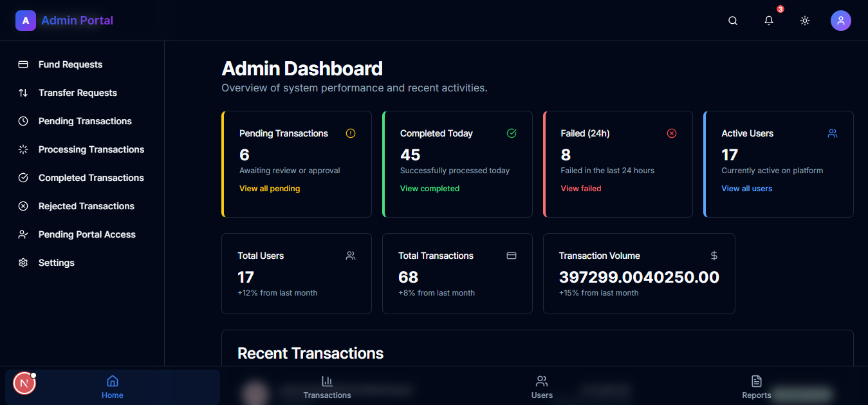Viewport: 868px width, 405px height.
Task: Click the Failed (24h) count 8
Action: [x=566, y=155]
